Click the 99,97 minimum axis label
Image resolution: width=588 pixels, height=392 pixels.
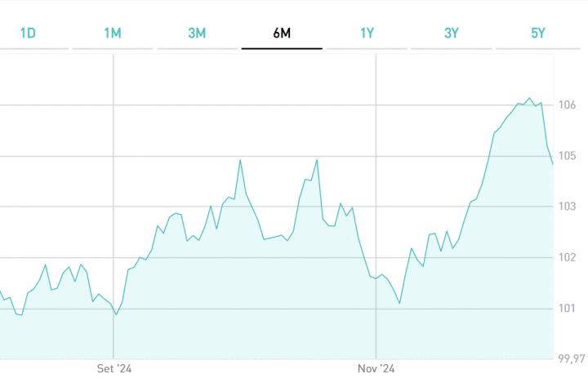coord(568,359)
